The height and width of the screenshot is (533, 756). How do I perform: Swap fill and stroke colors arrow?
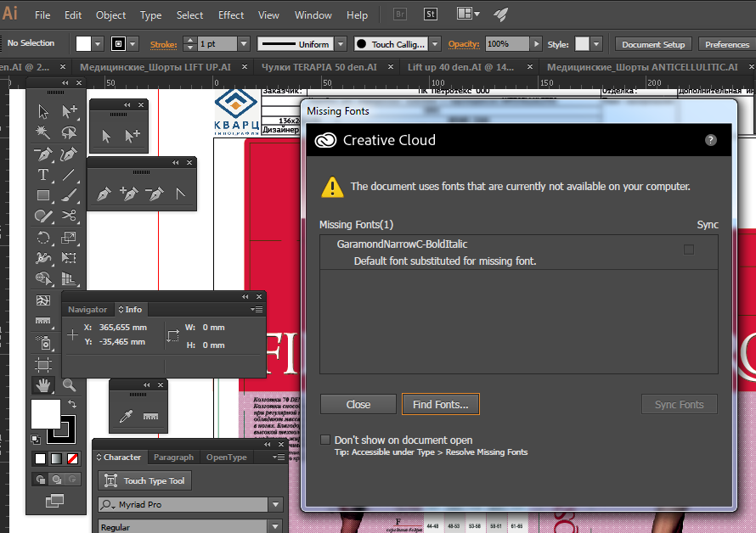72,403
